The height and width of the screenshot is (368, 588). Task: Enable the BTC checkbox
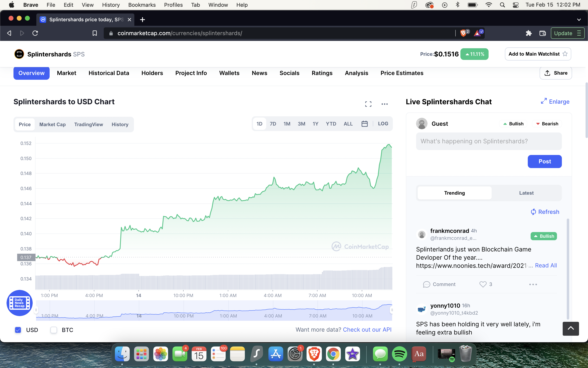pyautogui.click(x=54, y=330)
